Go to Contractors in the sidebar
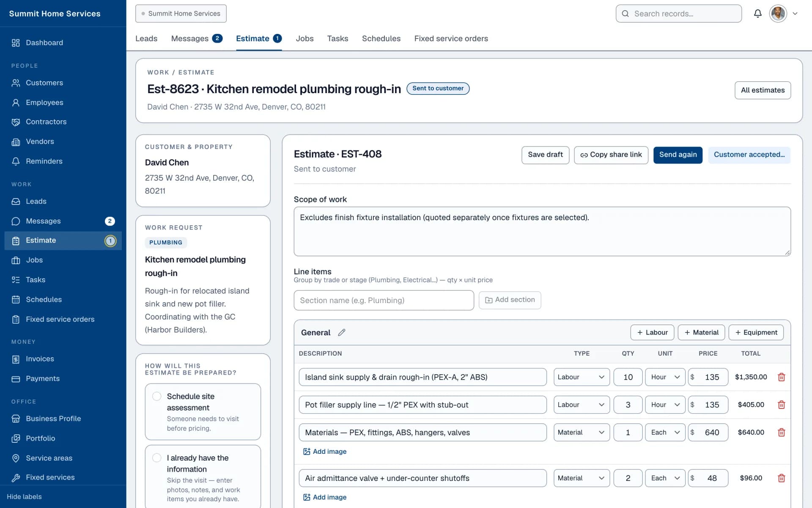The height and width of the screenshot is (508, 812). [x=63, y=122]
